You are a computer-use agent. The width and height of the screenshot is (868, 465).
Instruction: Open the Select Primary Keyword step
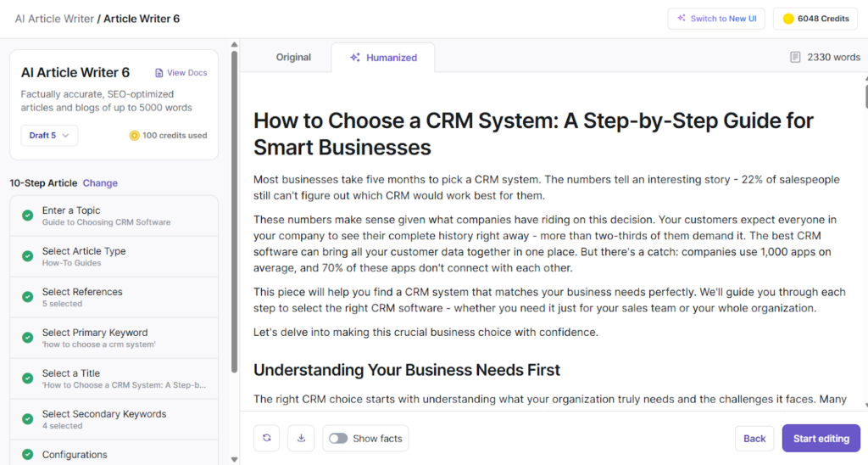click(114, 338)
